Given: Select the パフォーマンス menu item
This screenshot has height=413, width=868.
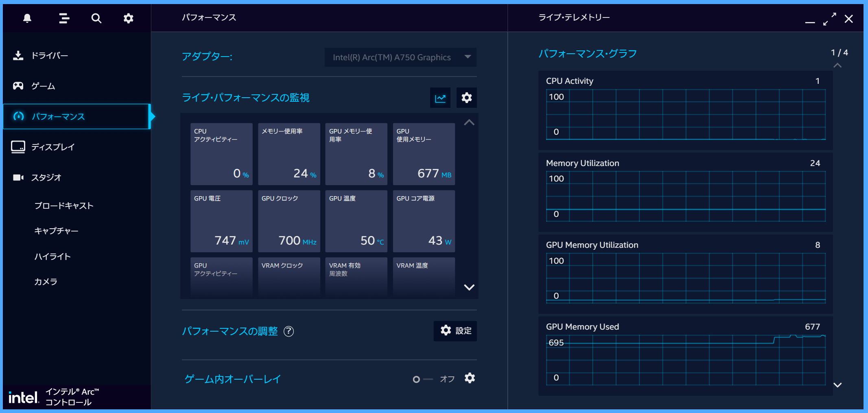Looking at the screenshot, I should tap(77, 116).
